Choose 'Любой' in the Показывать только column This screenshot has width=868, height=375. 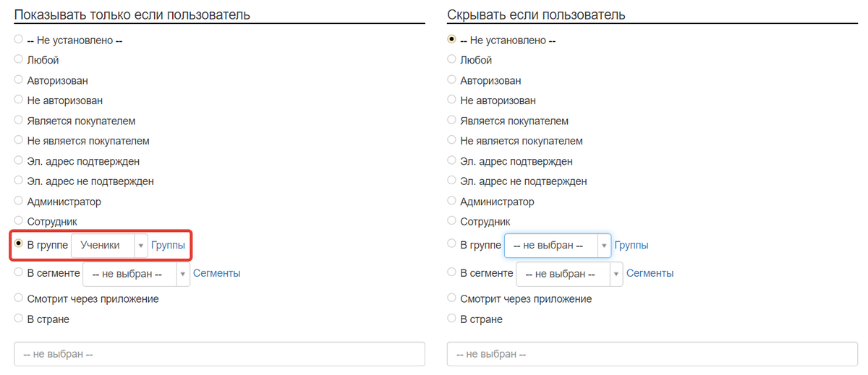tap(19, 59)
